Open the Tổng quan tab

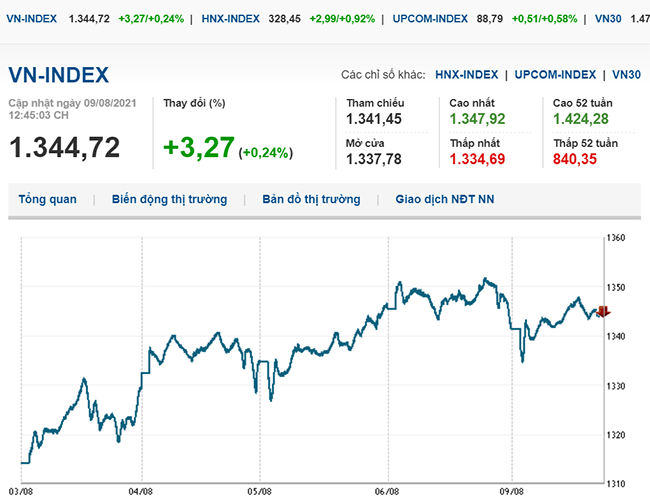click(47, 199)
